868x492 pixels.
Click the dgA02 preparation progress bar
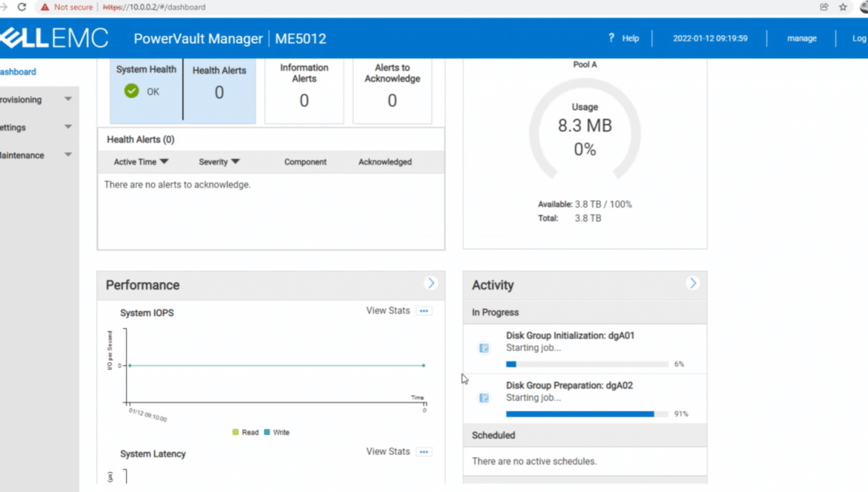(x=587, y=414)
